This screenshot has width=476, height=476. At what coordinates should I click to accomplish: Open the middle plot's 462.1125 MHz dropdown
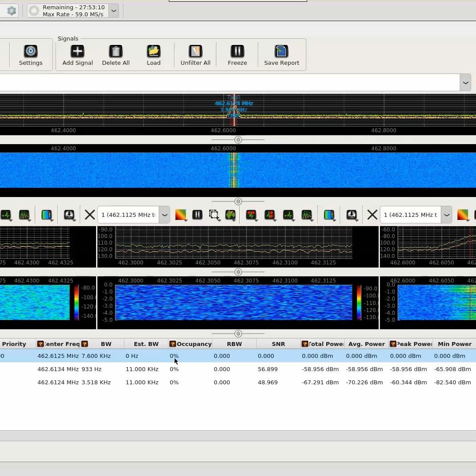click(x=164, y=215)
